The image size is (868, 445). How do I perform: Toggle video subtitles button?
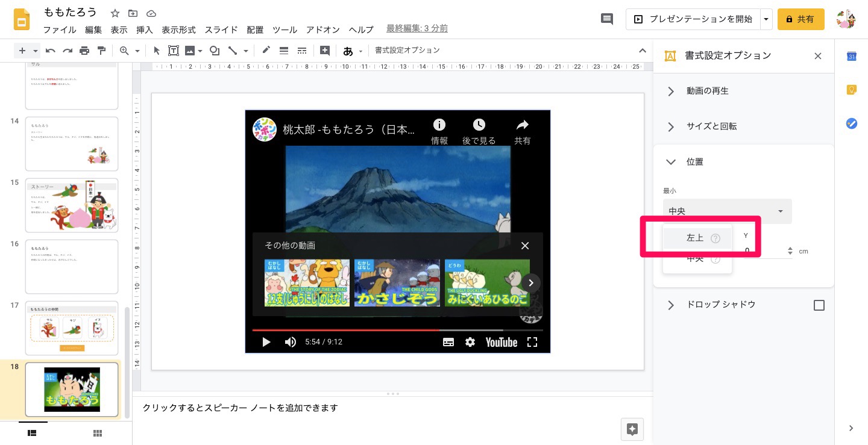pyautogui.click(x=448, y=342)
